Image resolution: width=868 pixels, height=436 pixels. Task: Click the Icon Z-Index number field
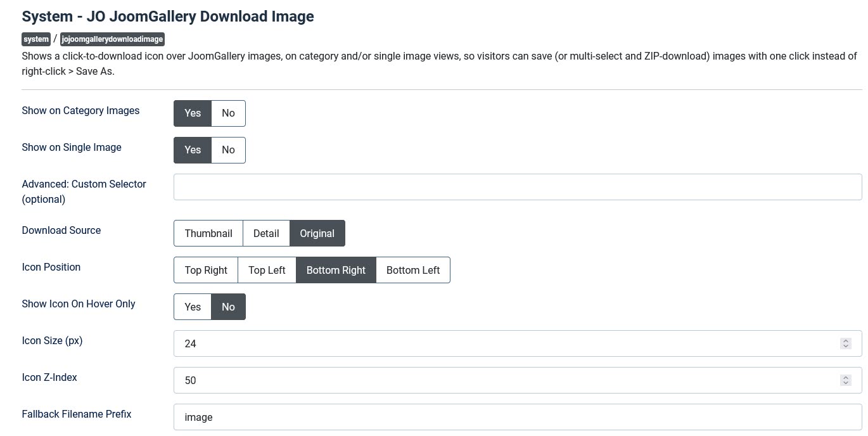(x=518, y=380)
